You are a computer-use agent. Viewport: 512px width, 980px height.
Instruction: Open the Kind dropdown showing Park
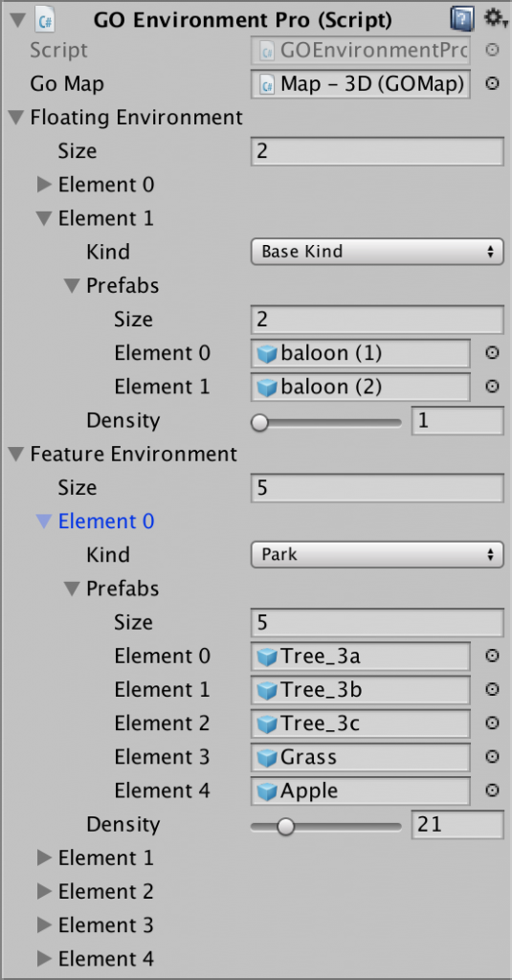click(x=377, y=554)
